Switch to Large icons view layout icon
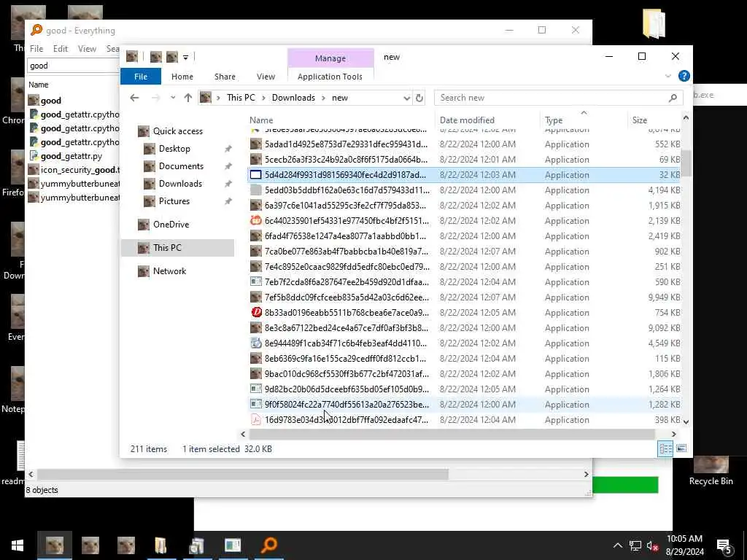The height and width of the screenshot is (560, 747). [x=681, y=448]
